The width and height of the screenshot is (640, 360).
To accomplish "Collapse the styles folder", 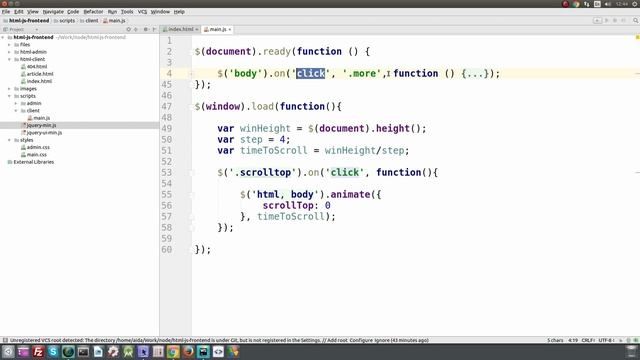I will click(x=9, y=140).
